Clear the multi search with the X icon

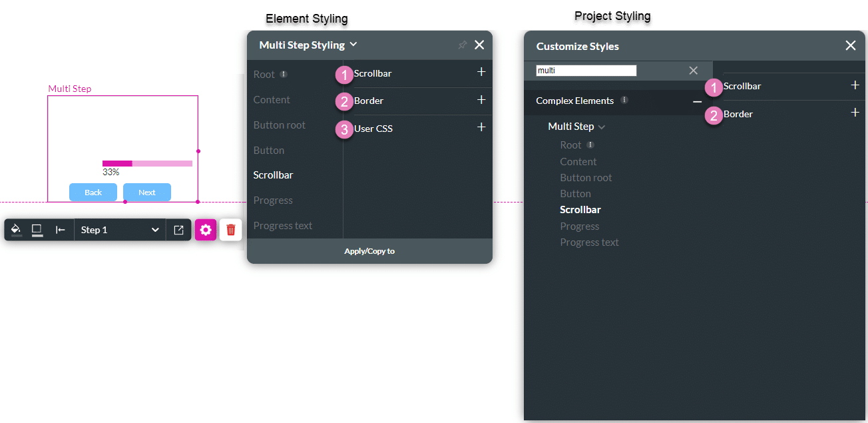[x=693, y=70]
